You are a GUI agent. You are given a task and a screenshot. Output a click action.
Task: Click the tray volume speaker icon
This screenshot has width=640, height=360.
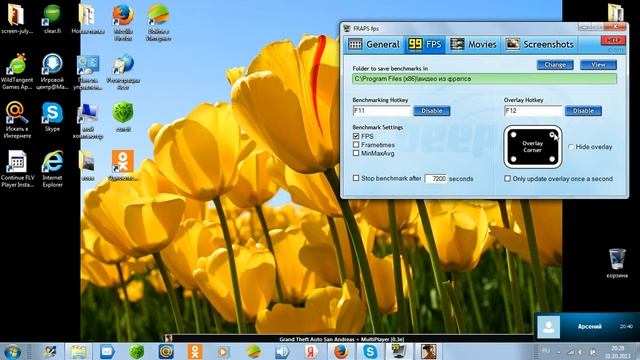[581, 351]
